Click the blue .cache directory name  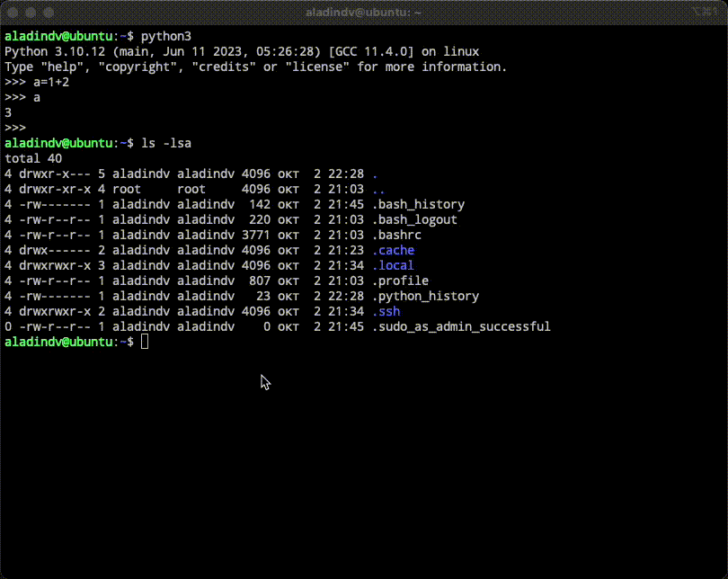click(395, 250)
